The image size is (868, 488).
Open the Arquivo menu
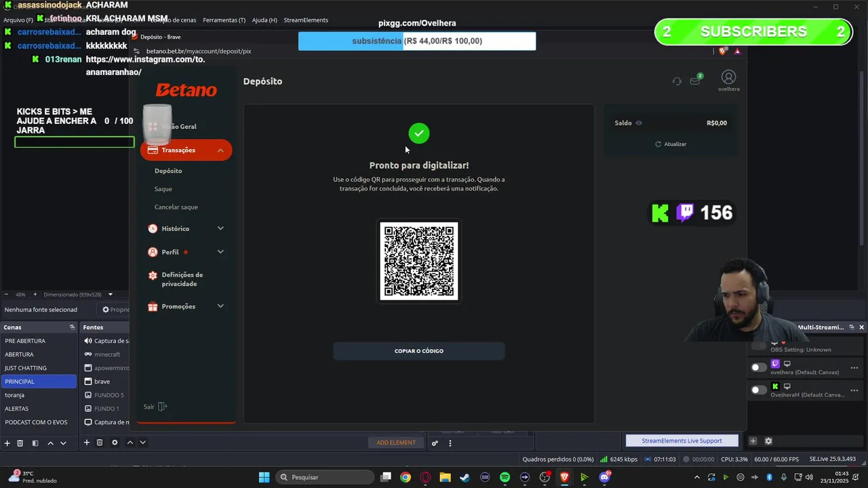[x=18, y=20]
